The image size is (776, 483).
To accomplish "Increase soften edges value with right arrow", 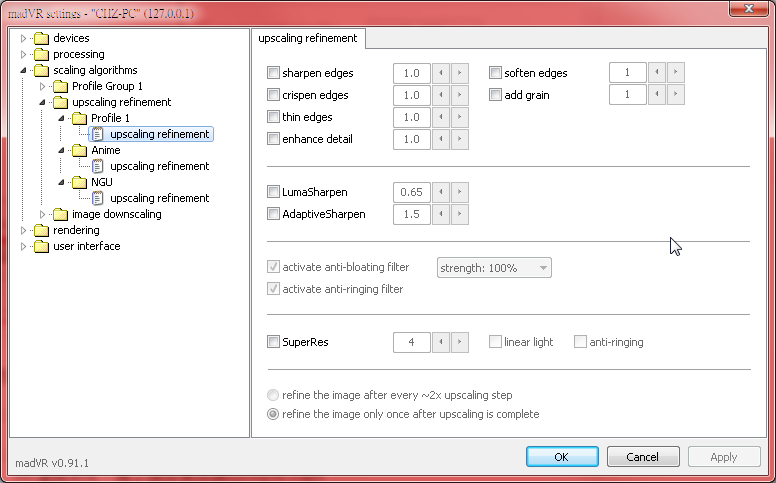I will tap(676, 72).
